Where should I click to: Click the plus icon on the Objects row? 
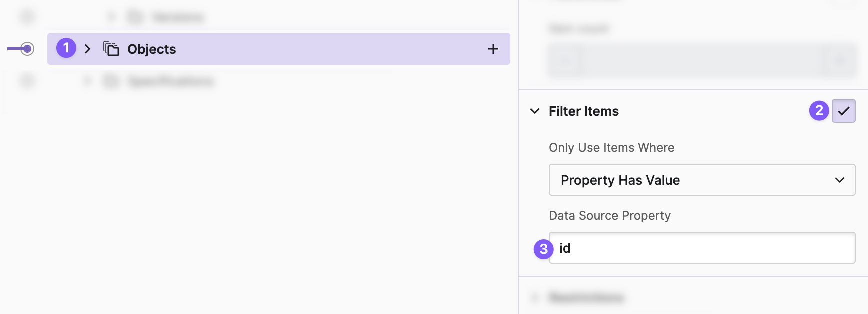click(493, 49)
